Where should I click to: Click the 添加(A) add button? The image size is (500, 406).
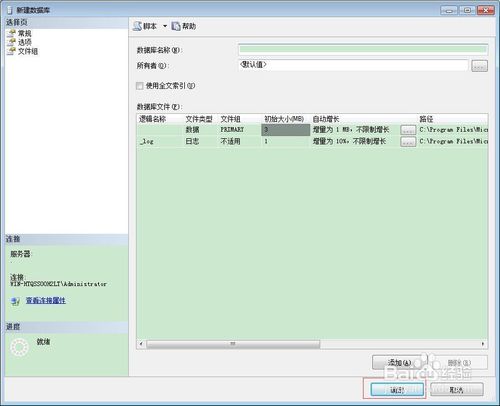point(399,362)
